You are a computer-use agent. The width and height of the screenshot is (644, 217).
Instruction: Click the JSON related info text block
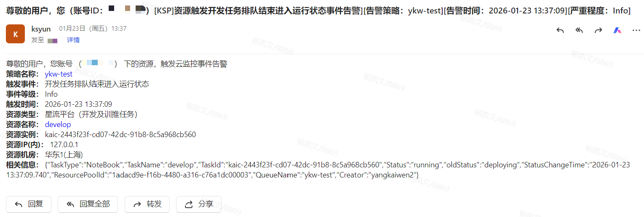click(x=318, y=170)
